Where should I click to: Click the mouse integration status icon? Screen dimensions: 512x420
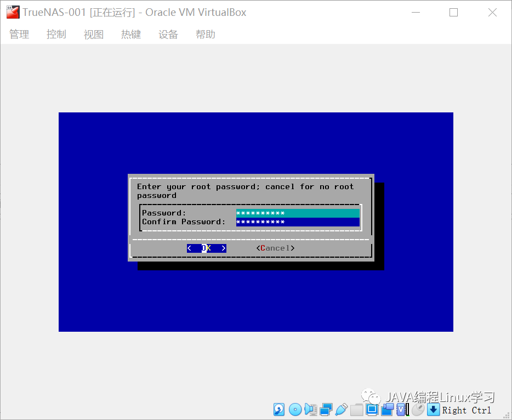coord(418,410)
